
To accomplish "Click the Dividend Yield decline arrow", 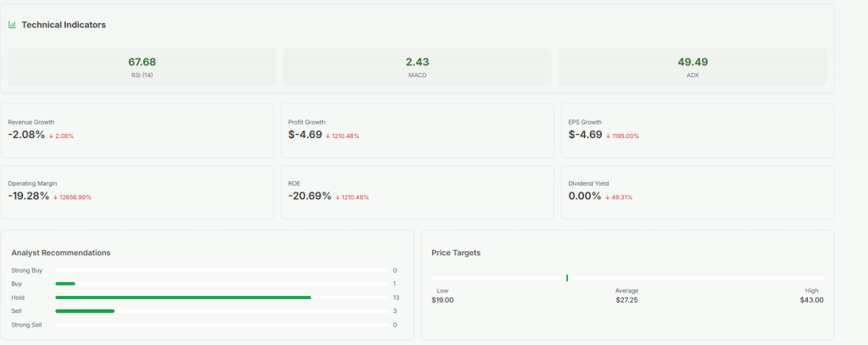I will (608, 198).
